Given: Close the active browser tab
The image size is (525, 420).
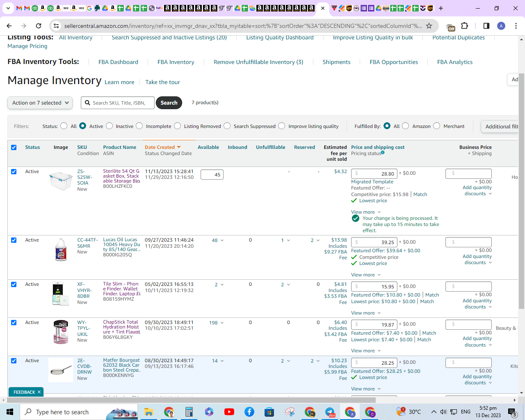Looking at the screenshot, I should (x=323, y=8).
